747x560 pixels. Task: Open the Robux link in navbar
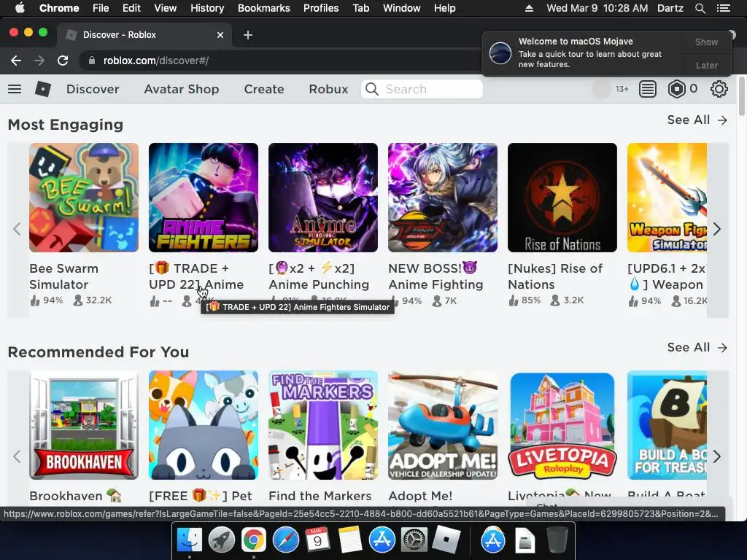point(328,89)
